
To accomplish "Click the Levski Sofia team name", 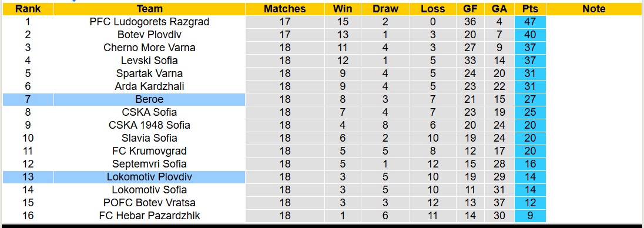I will click(x=149, y=61).
